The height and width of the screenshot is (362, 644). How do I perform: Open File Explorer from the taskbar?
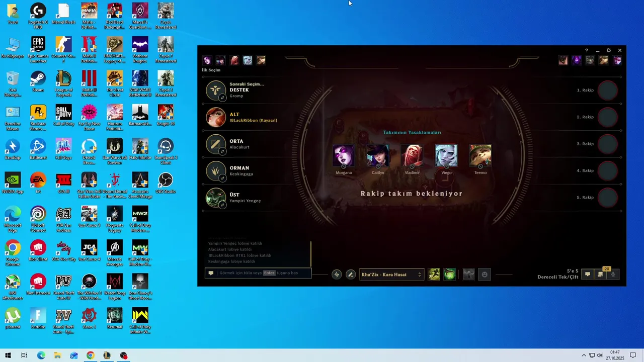57,355
